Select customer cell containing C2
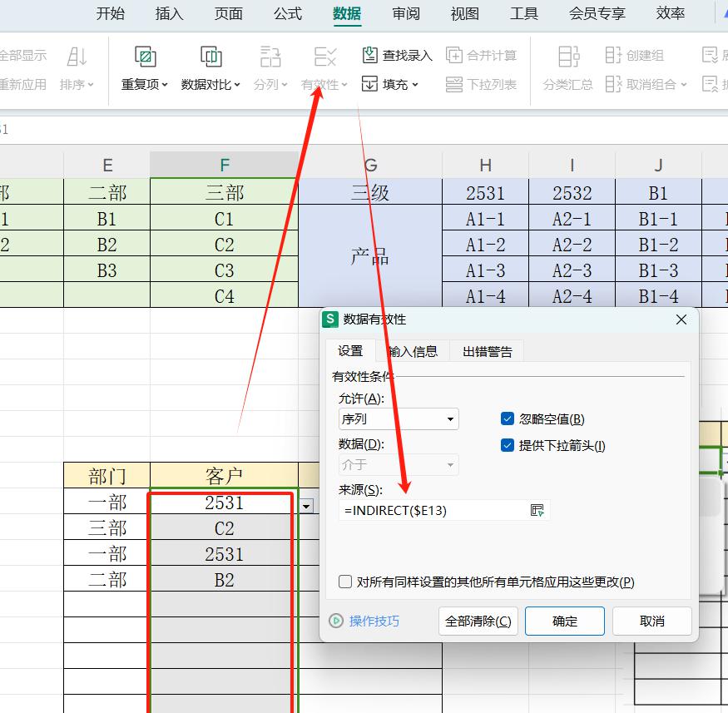Viewport: 728px width, 713px height. point(225,527)
